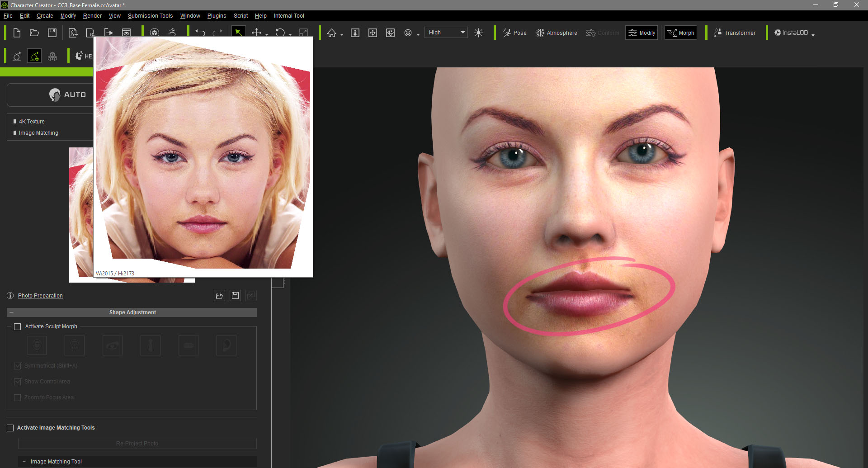The height and width of the screenshot is (468, 868).
Task: Click the 3D object cube icon
Action: (155, 33)
